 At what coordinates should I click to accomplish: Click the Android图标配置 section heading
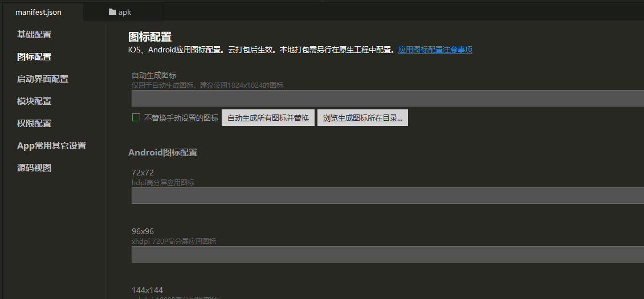[x=162, y=153]
